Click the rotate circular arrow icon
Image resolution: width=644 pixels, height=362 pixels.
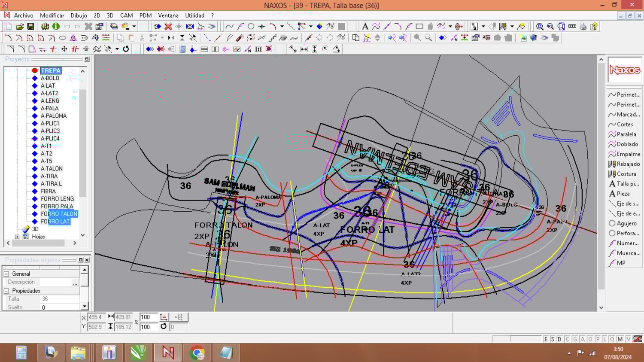(126, 49)
